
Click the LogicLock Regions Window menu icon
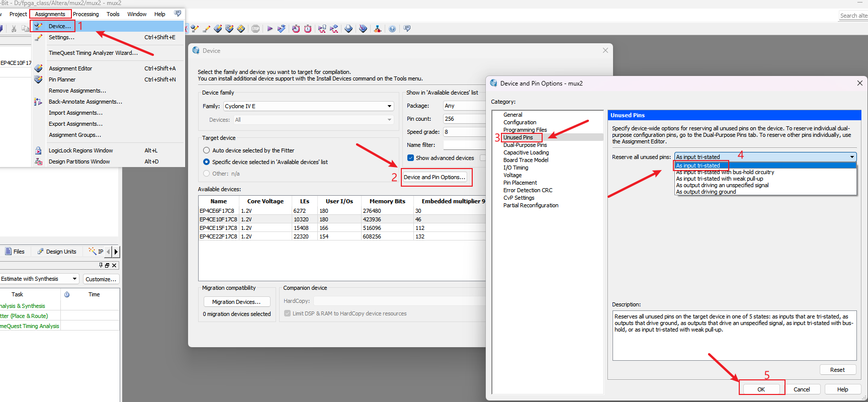[x=38, y=150]
